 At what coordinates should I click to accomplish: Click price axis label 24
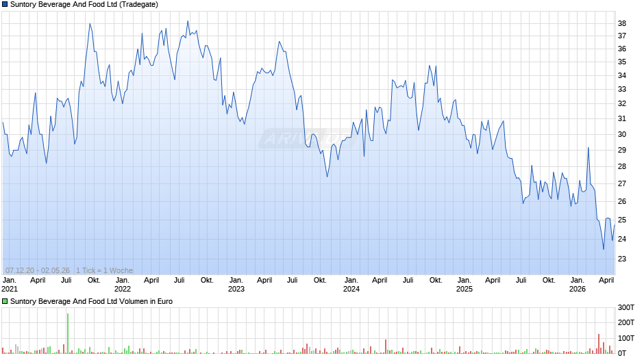(622, 239)
